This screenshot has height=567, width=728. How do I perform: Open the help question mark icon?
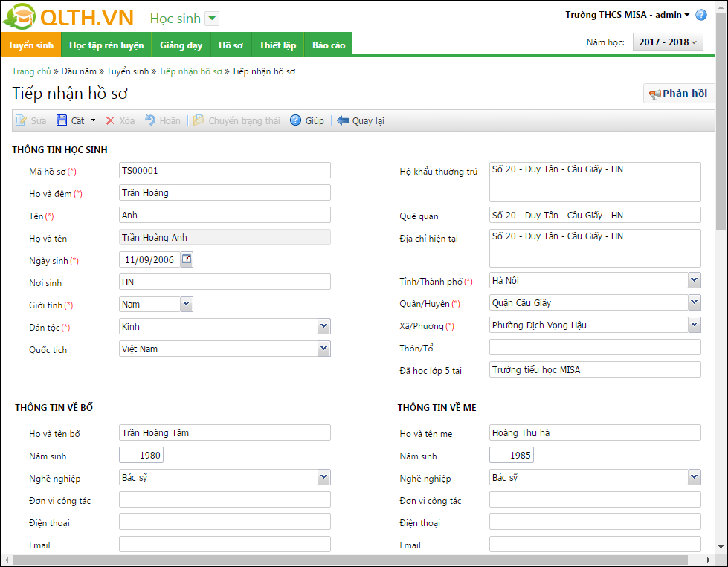coord(701,15)
